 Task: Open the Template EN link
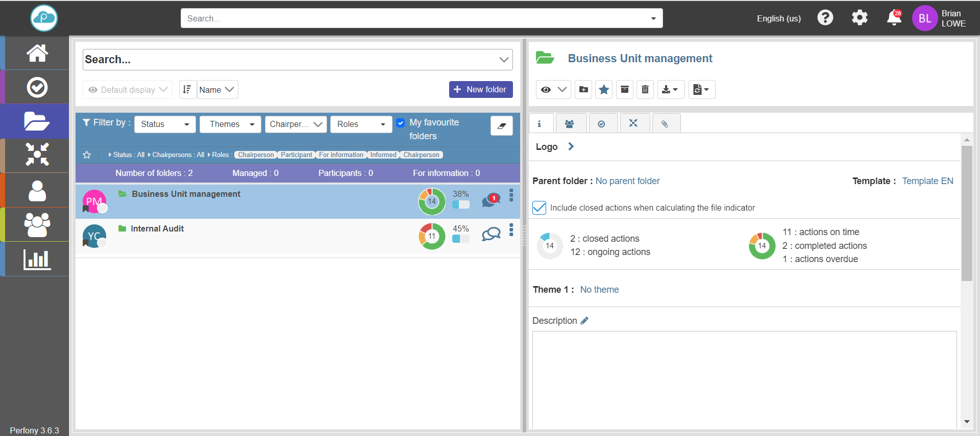click(x=927, y=181)
